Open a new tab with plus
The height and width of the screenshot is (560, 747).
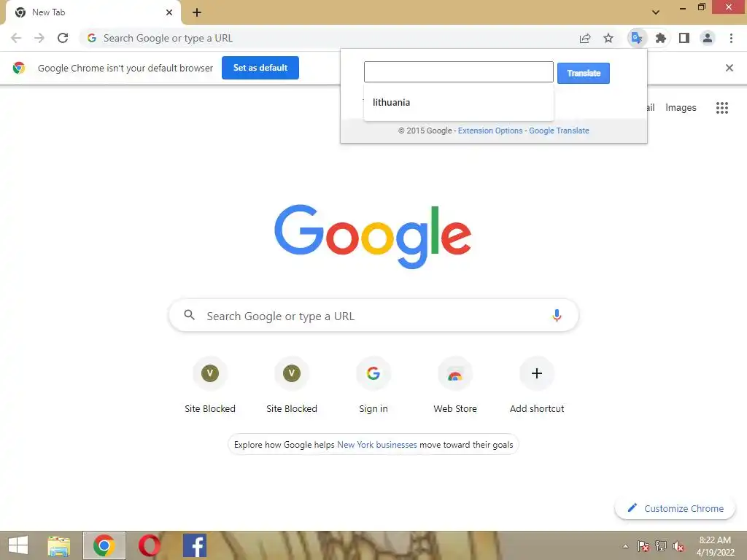[x=197, y=12]
